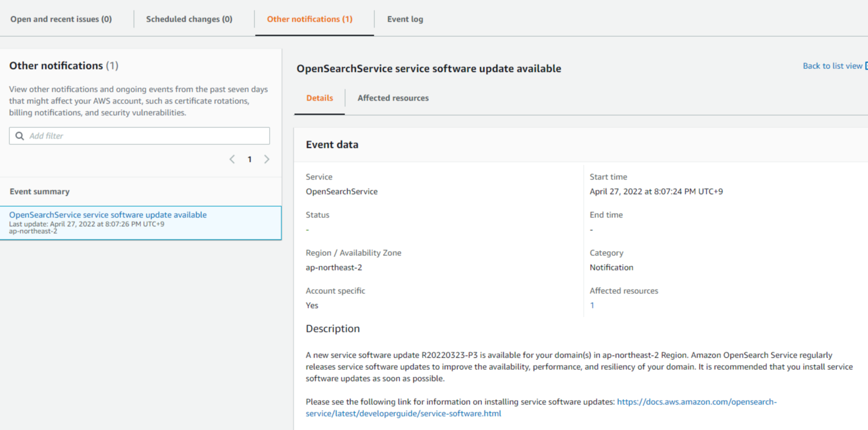Open the docs.aws.amazon.com service-software link
The height and width of the screenshot is (430, 868).
tap(541, 408)
